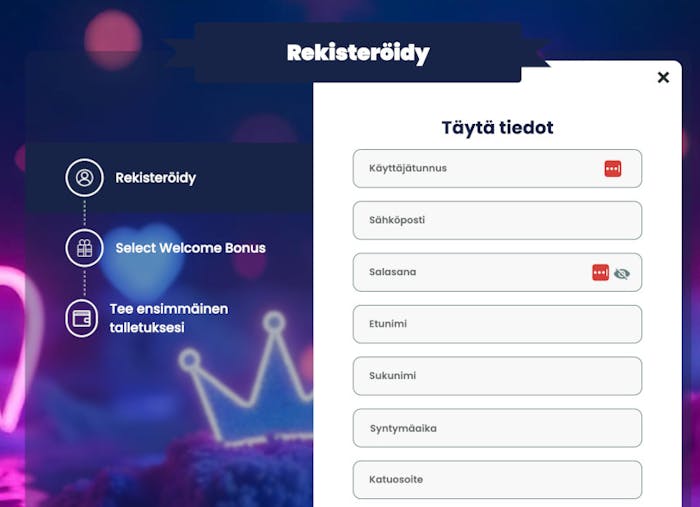Click the Katuosoite street address field

tap(497, 480)
